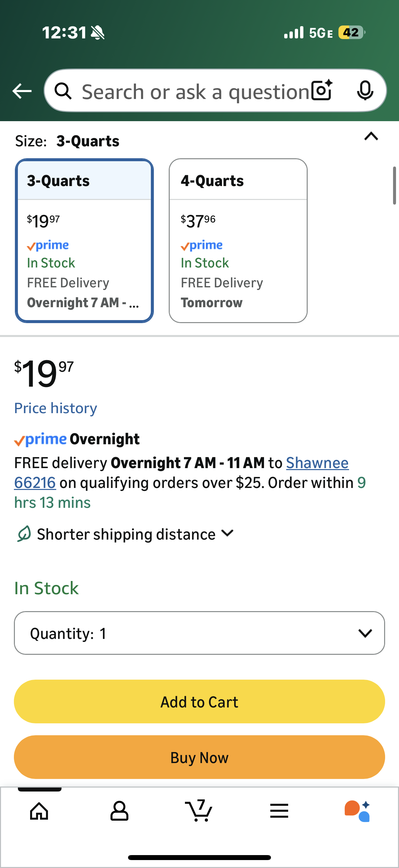Image resolution: width=399 pixels, height=868 pixels.
Task: Tap the magnifying glass search icon
Action: point(63,91)
